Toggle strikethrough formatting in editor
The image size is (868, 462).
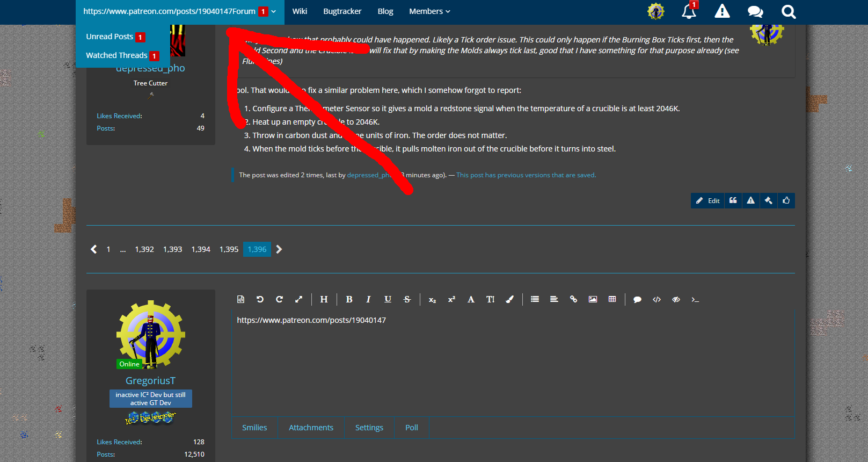(407, 299)
